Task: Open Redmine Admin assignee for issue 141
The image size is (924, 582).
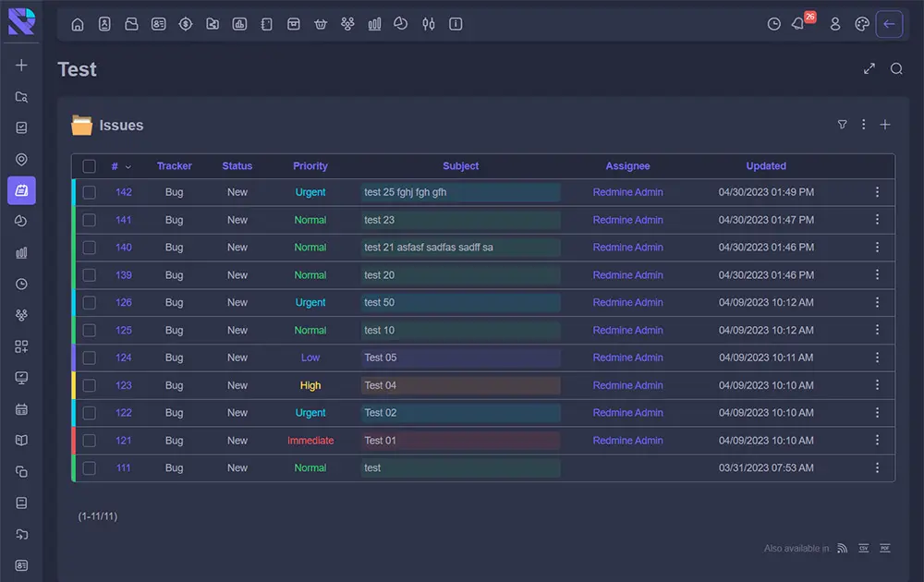Action: [627, 220]
